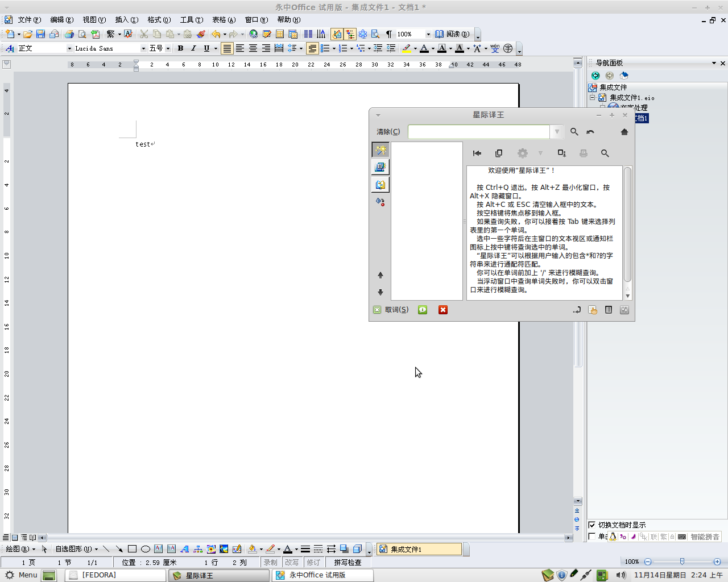Open the 编辑(E) menu

tap(62, 20)
